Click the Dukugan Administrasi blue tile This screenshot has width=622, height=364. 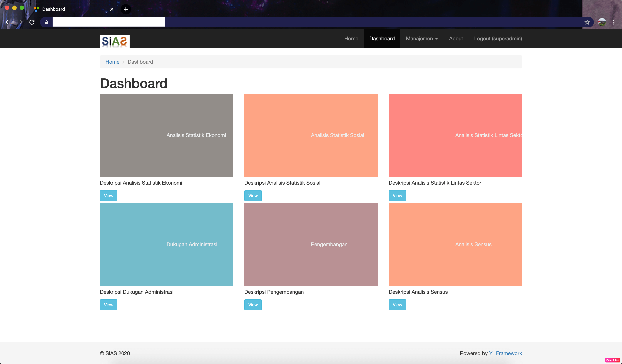[x=167, y=245]
